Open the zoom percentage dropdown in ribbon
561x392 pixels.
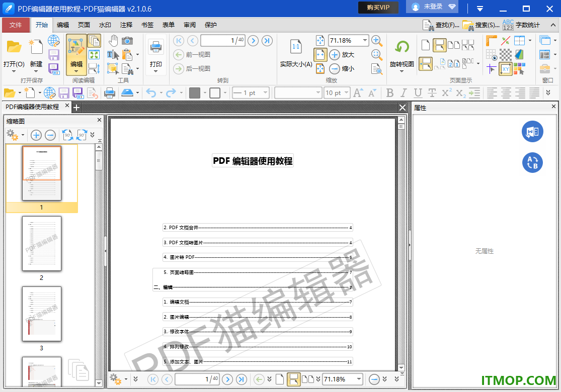pyautogui.click(x=365, y=40)
